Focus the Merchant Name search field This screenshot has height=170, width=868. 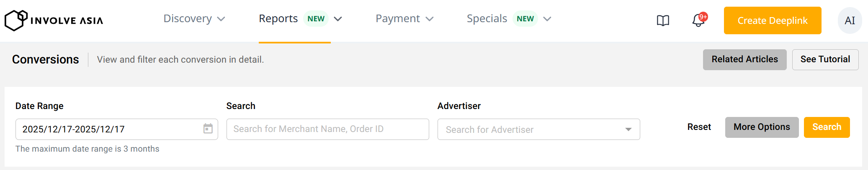click(x=327, y=129)
